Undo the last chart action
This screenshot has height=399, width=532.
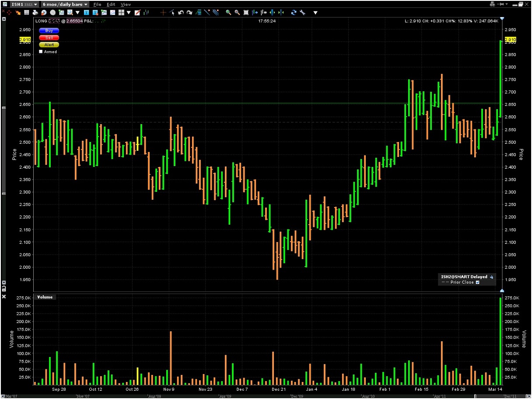181,12
